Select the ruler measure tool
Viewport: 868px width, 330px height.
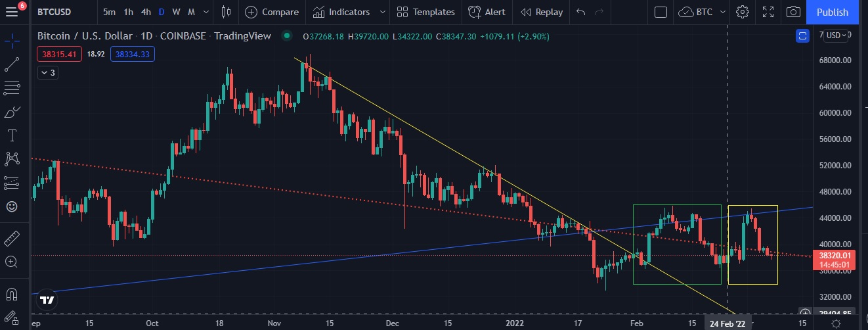coord(12,238)
